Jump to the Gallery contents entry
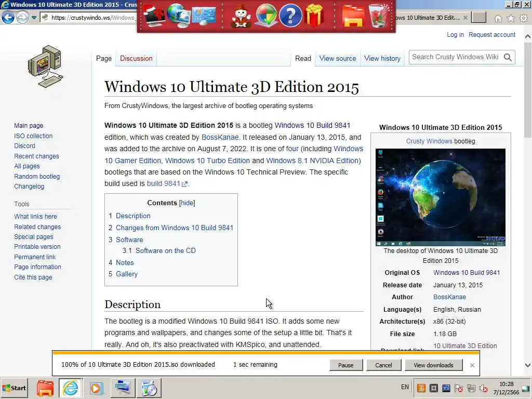The image size is (532, 399). pos(127,274)
